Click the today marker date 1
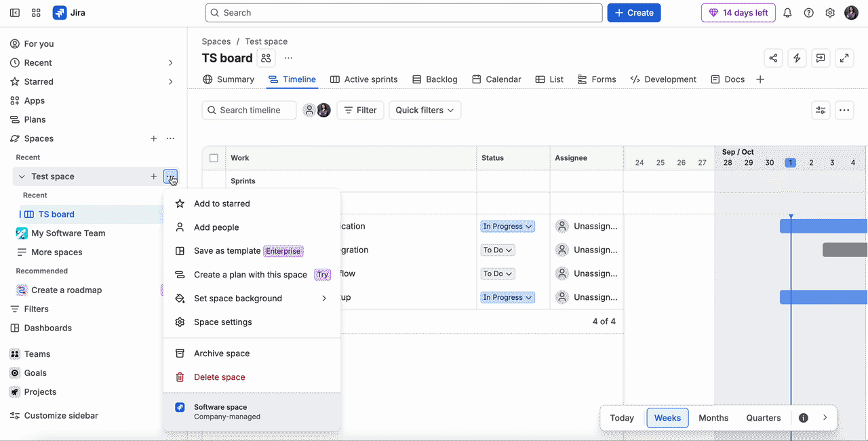The image size is (868, 441). [791, 163]
